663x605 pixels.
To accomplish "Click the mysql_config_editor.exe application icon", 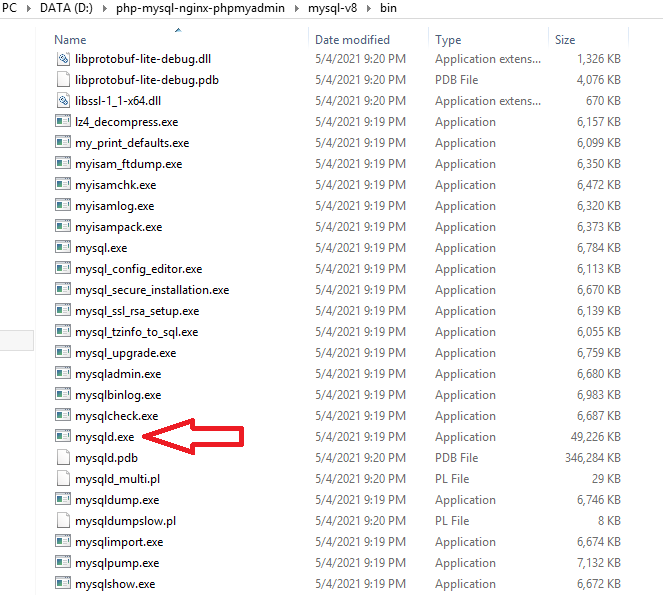I will 63,269.
